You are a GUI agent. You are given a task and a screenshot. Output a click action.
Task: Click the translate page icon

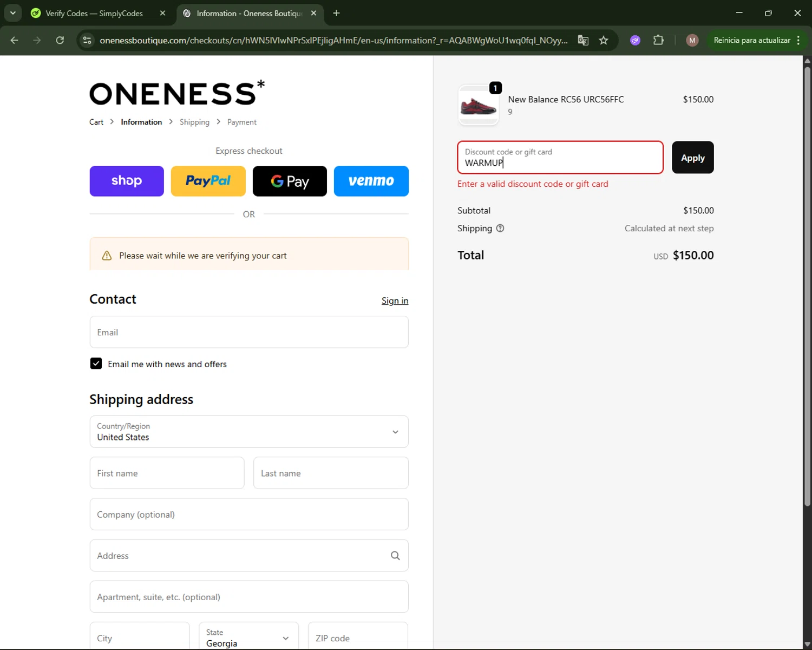(x=583, y=40)
